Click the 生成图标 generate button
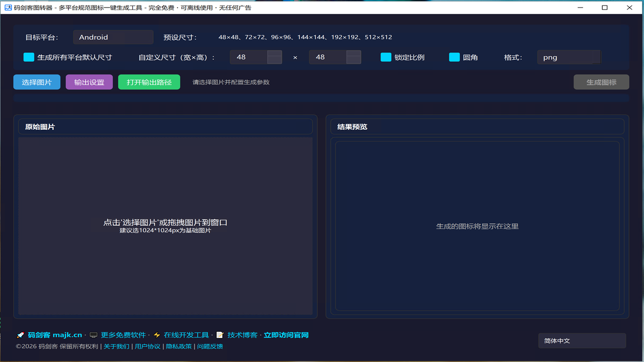The width and height of the screenshot is (644, 362). pyautogui.click(x=601, y=82)
